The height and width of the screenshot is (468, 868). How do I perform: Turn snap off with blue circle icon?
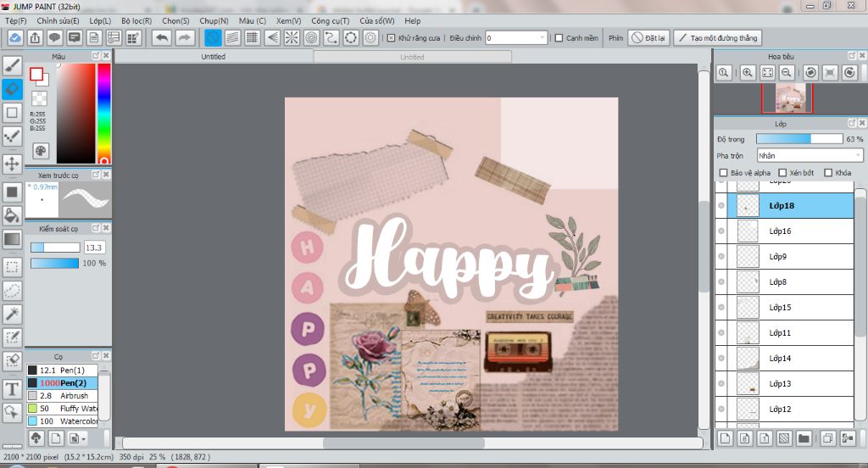pyautogui.click(x=213, y=37)
